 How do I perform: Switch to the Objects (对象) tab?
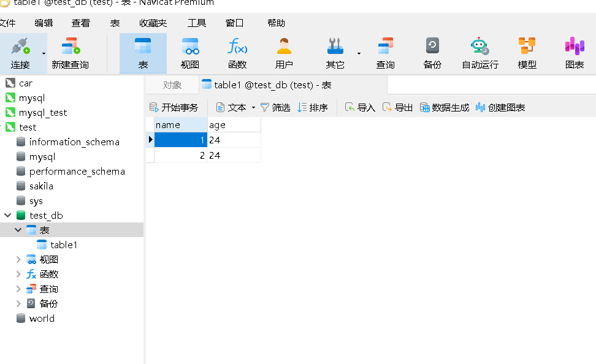[x=172, y=85]
